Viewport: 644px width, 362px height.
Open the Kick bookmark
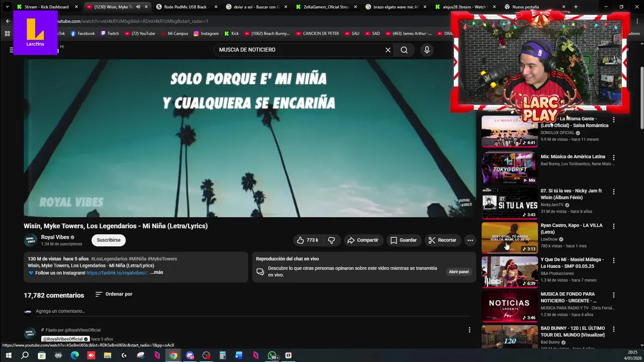231,34
